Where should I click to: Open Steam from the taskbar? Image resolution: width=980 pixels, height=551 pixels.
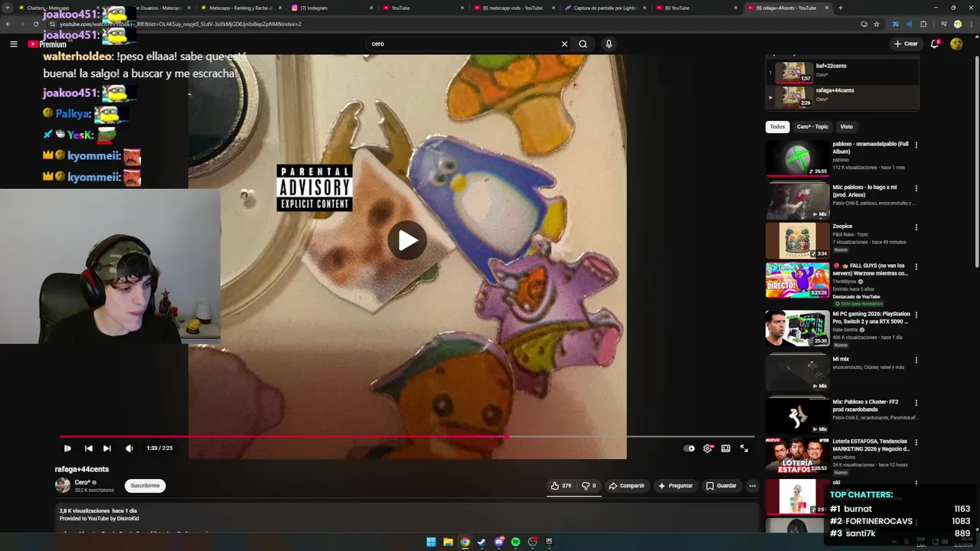[x=482, y=542]
